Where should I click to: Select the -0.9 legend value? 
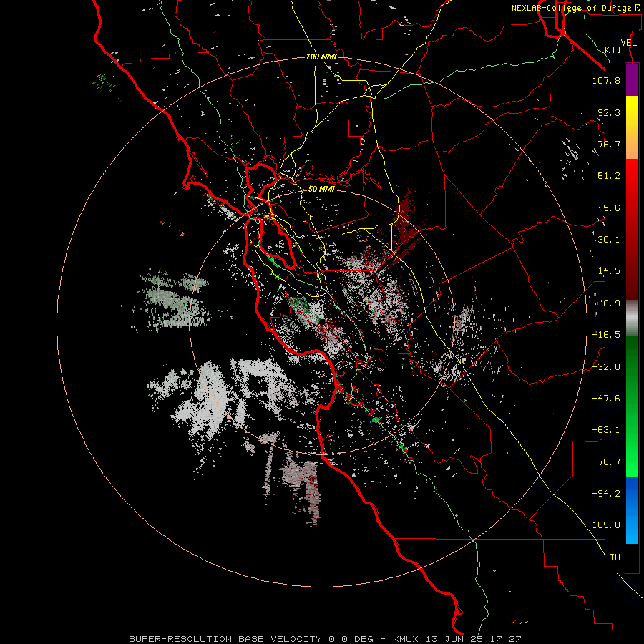(609, 303)
